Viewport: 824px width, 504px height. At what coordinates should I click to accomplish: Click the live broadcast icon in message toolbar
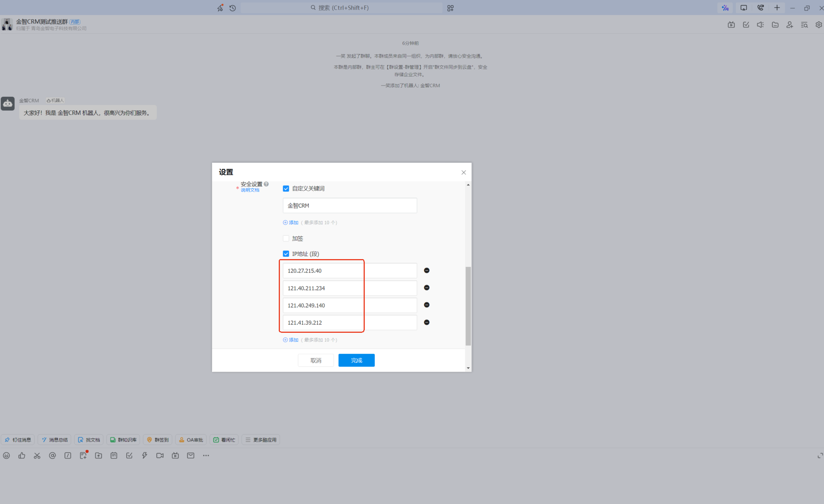(x=175, y=455)
